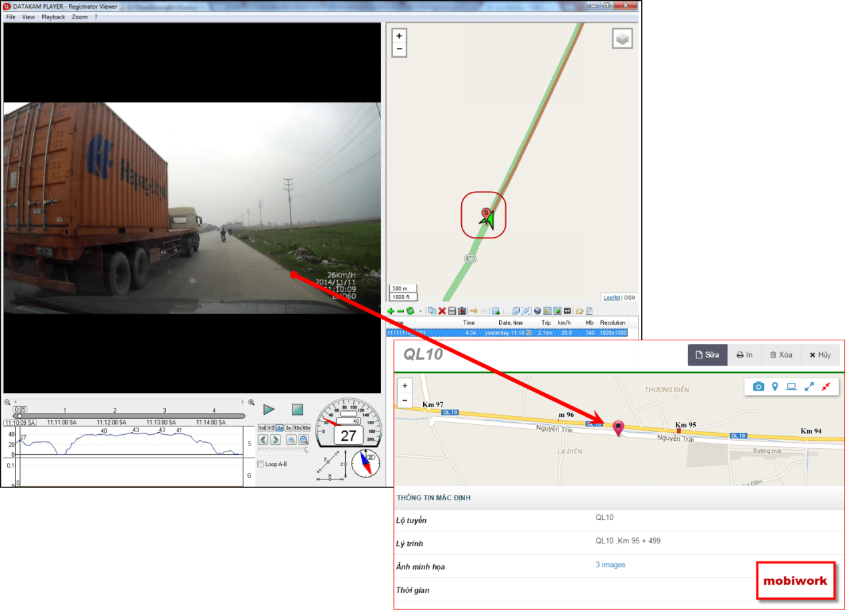Viewport: 853px width, 616px height.
Task: Open the Playback menu
Action: click(x=53, y=17)
